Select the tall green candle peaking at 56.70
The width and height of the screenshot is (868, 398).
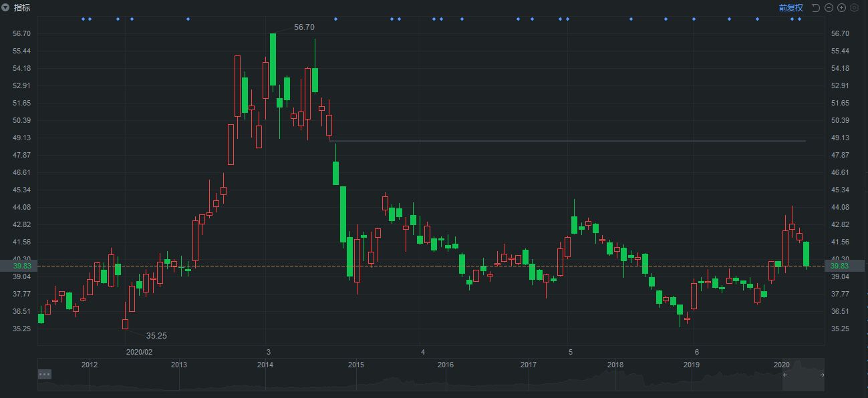273,59
